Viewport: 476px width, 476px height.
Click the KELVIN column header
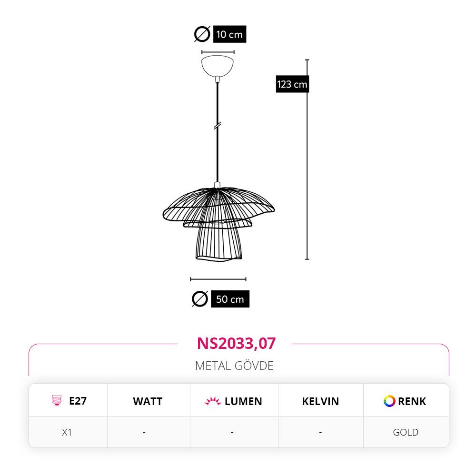(320, 401)
